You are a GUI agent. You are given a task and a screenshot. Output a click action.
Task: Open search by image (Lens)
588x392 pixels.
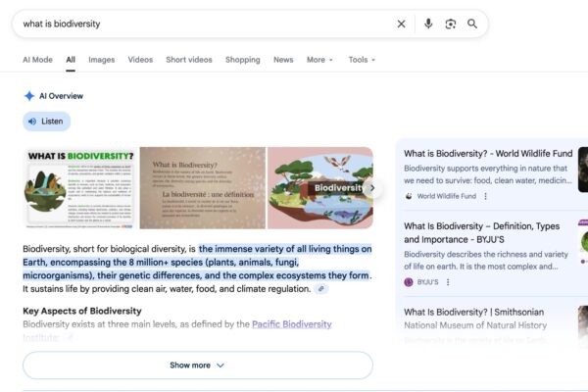coord(451,24)
